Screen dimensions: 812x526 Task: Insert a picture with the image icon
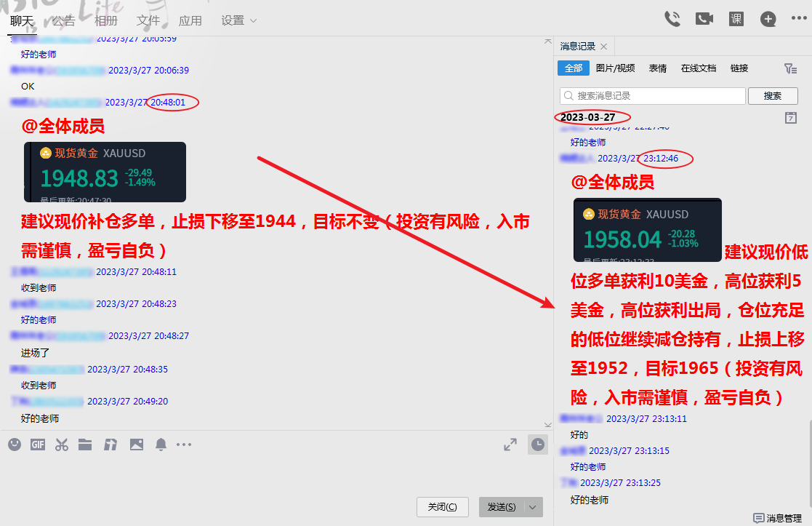click(137, 445)
